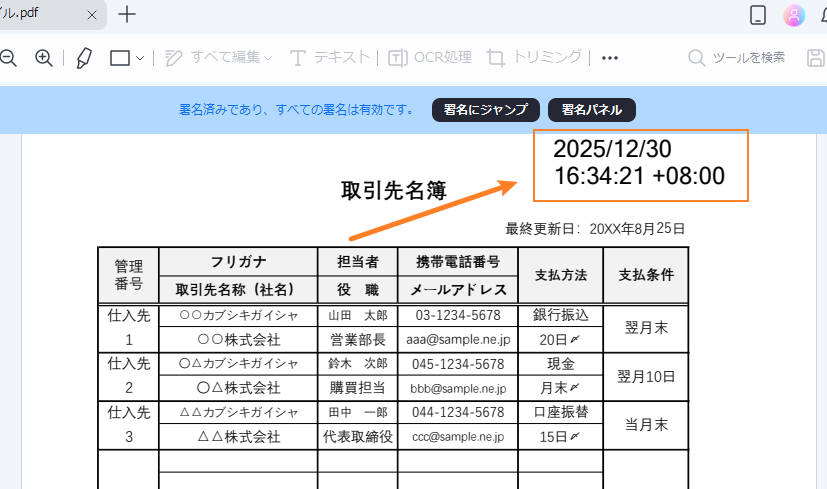Click the △△カブシキガイシャ furigana cell
This screenshot has height=489, width=827.
(238, 413)
